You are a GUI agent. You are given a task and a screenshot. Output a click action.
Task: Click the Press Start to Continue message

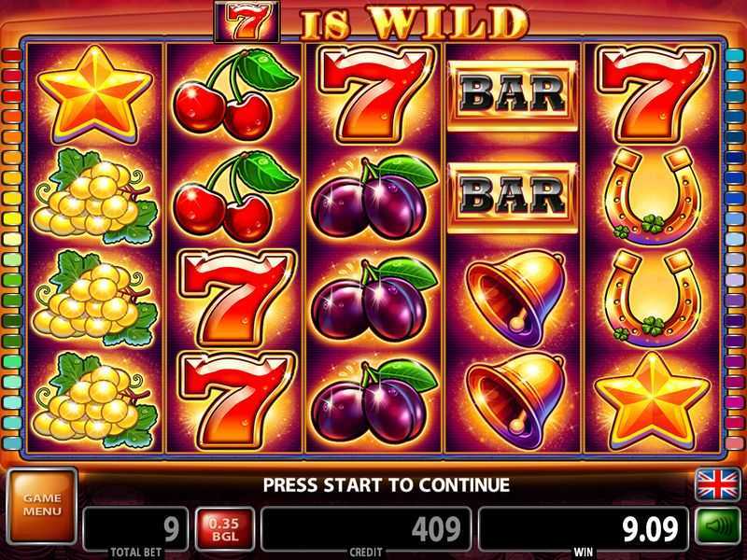[387, 485]
